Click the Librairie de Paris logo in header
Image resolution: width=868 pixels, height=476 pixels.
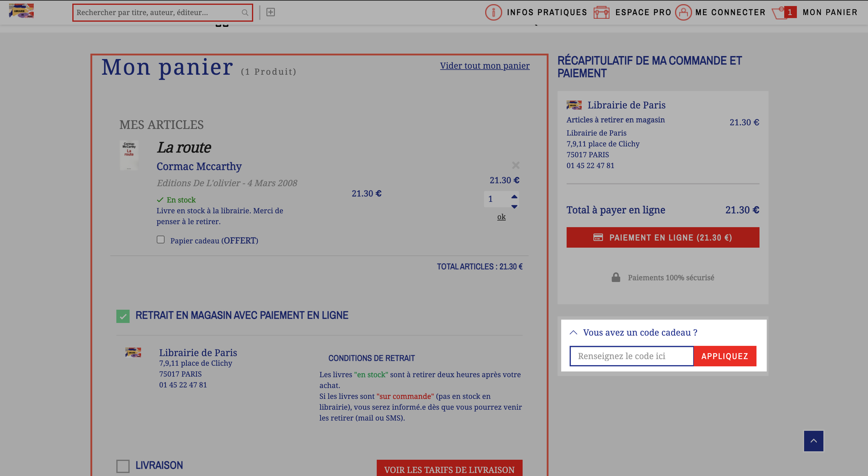click(x=21, y=11)
